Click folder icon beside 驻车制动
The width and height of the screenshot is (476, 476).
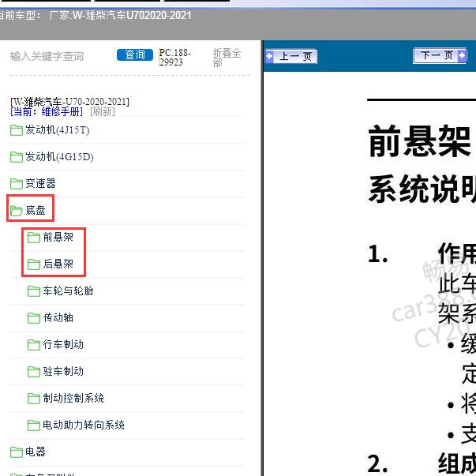point(34,372)
